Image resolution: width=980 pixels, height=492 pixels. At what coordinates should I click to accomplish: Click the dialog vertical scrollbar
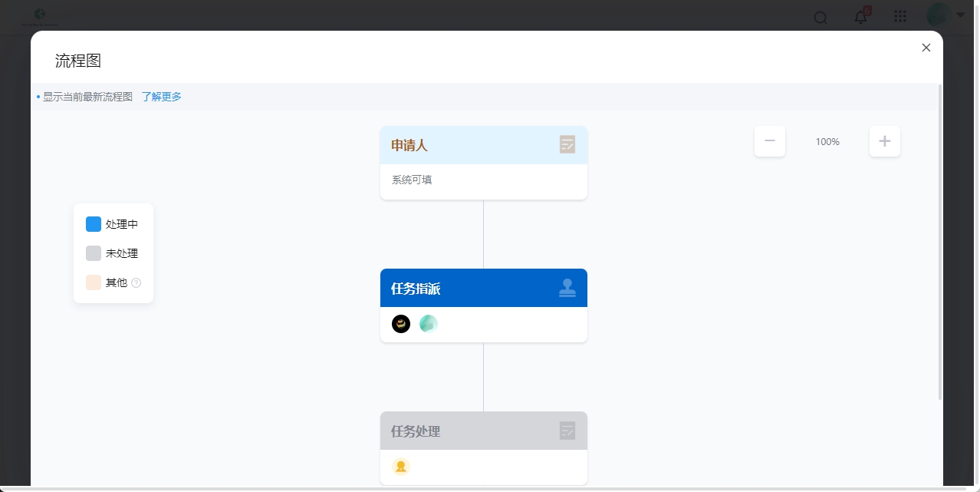tap(940, 242)
